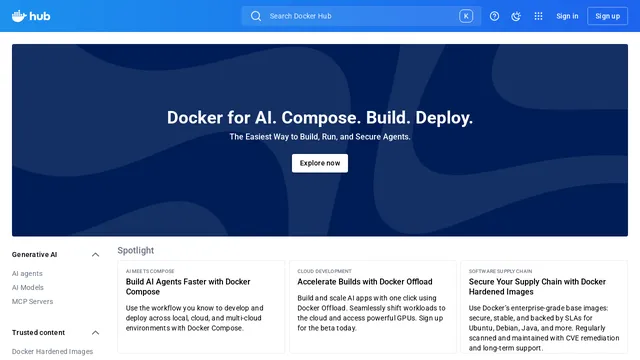Image resolution: width=640 pixels, height=360 pixels.
Task: Toggle dark mode theme icon
Action: pyautogui.click(x=516, y=16)
